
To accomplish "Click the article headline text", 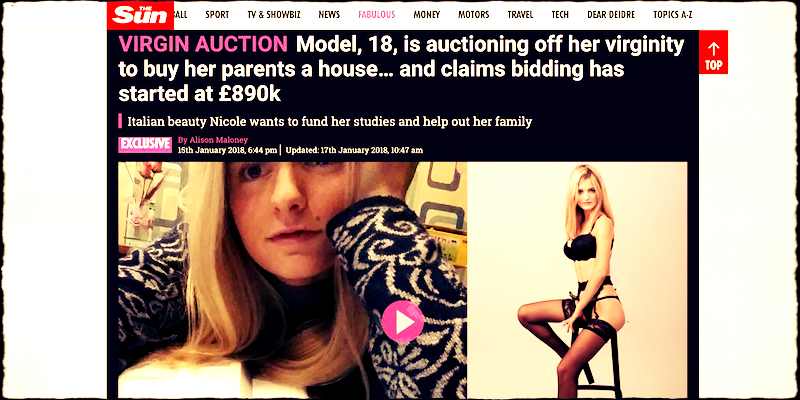I will [x=401, y=69].
